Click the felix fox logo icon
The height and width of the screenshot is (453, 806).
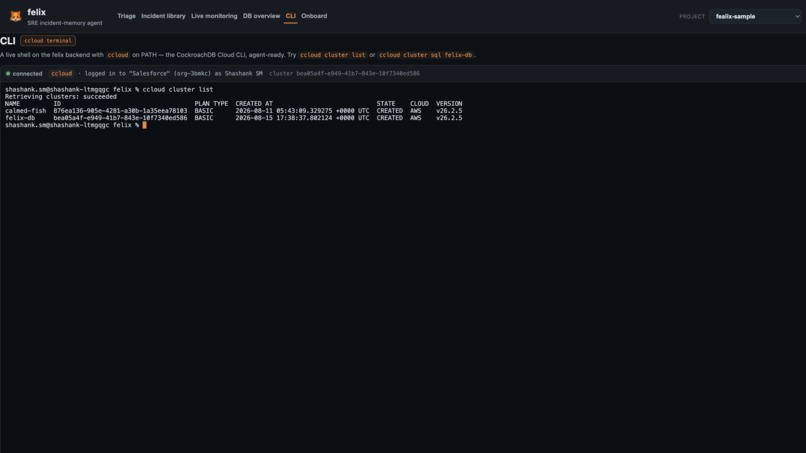[x=15, y=16]
